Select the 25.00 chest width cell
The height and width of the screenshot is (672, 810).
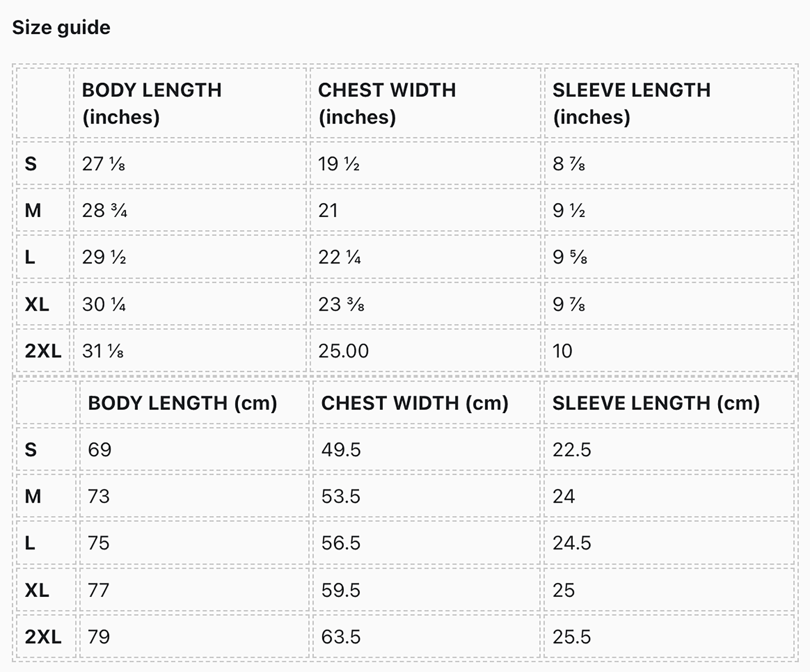coord(343,351)
